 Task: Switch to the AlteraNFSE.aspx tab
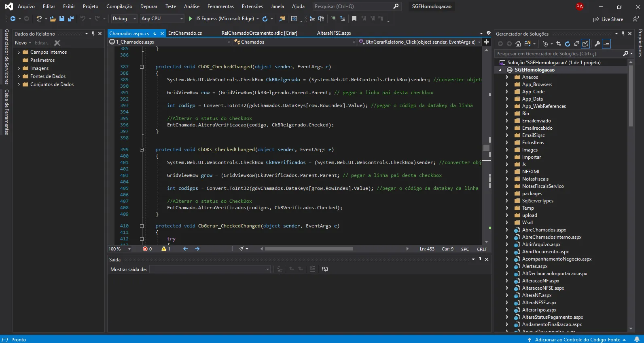(334, 33)
